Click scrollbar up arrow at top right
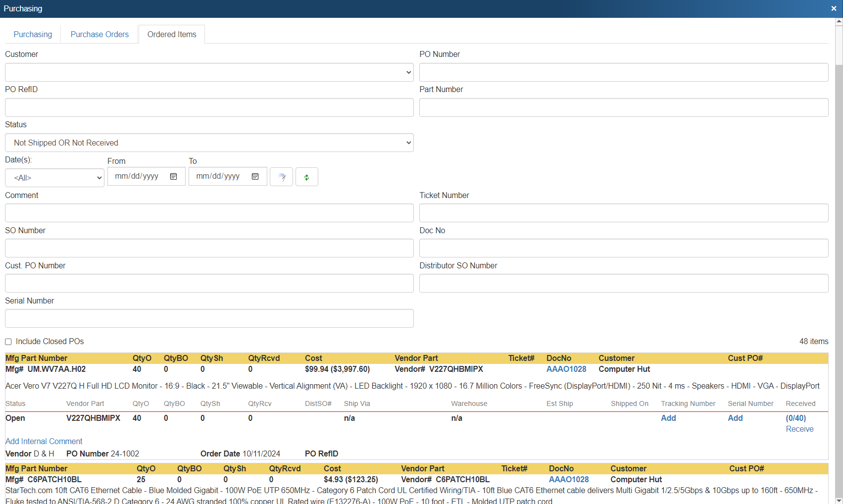Screen dimensions: 843x504 tap(839, 22)
